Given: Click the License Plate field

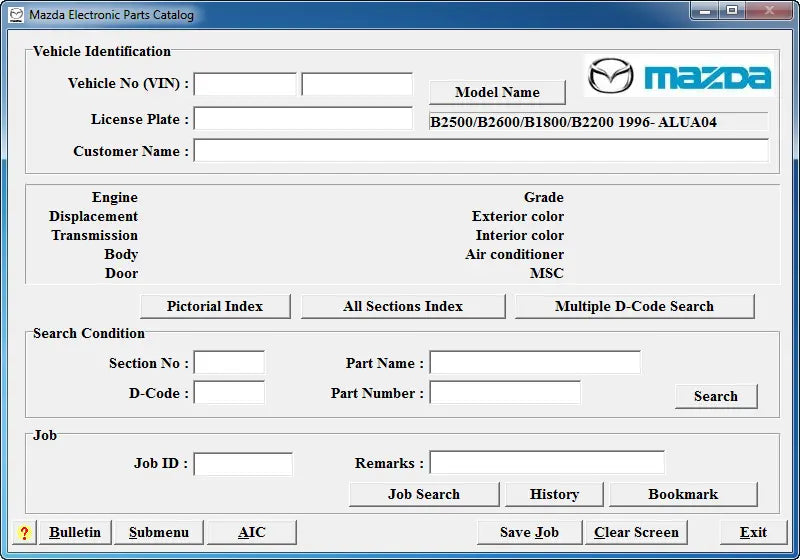Looking at the screenshot, I should (303, 119).
